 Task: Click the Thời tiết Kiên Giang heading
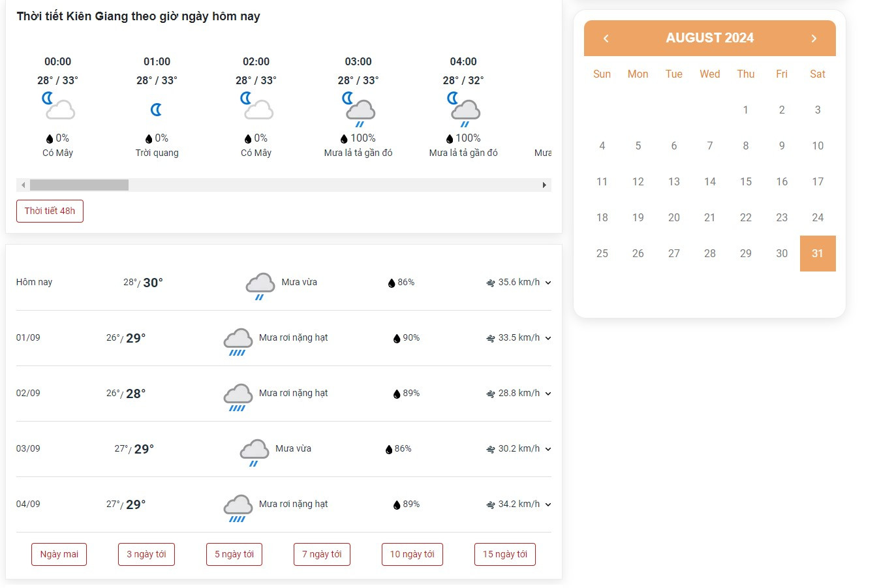pyautogui.click(x=138, y=16)
